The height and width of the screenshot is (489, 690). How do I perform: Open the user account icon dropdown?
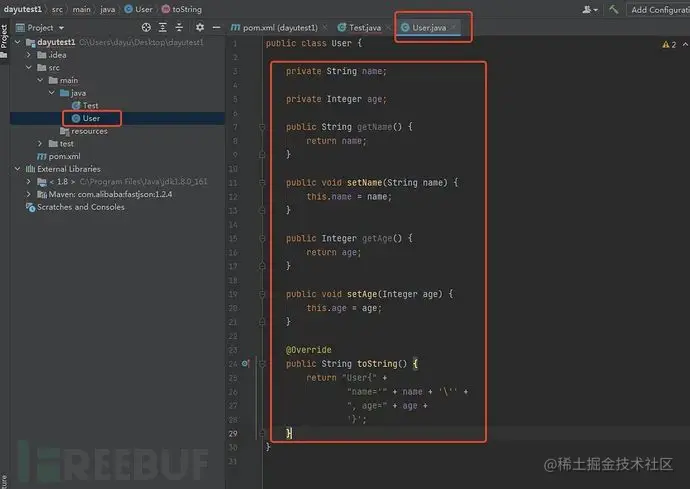[590, 9]
